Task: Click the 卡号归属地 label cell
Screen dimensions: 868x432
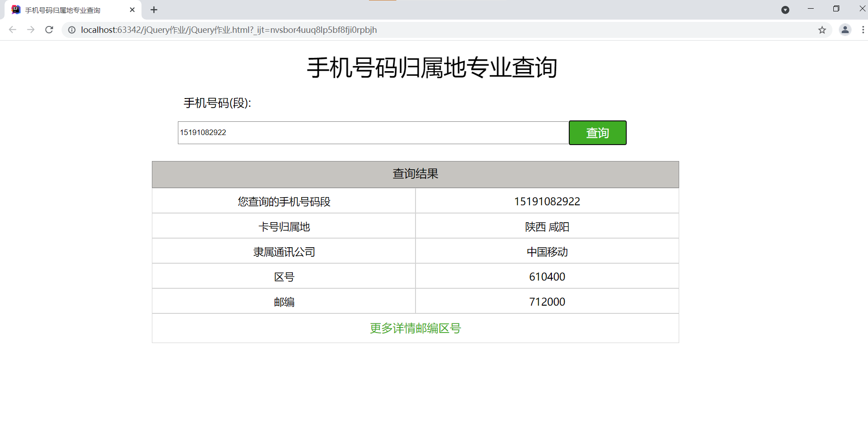Action: coord(284,227)
